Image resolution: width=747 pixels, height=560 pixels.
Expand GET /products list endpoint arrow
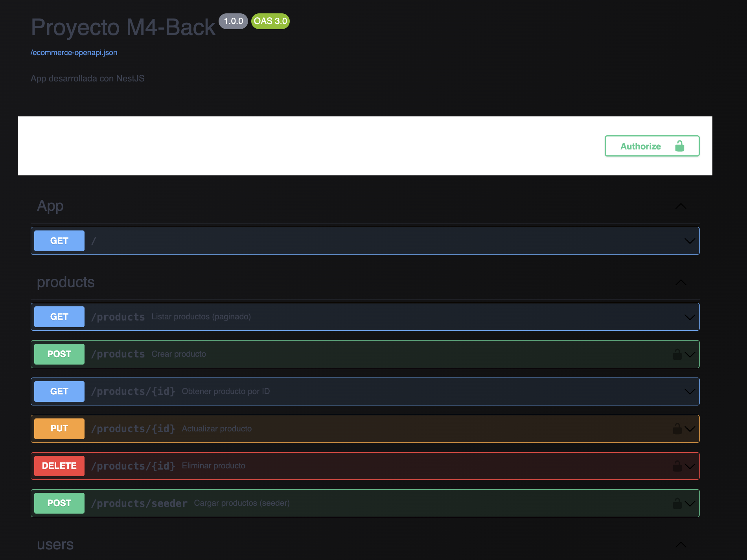690,317
